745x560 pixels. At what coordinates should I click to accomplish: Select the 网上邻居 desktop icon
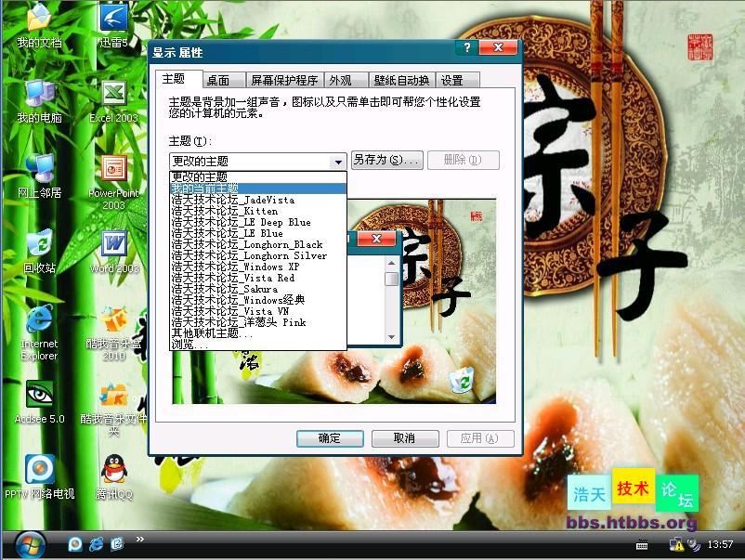39,176
